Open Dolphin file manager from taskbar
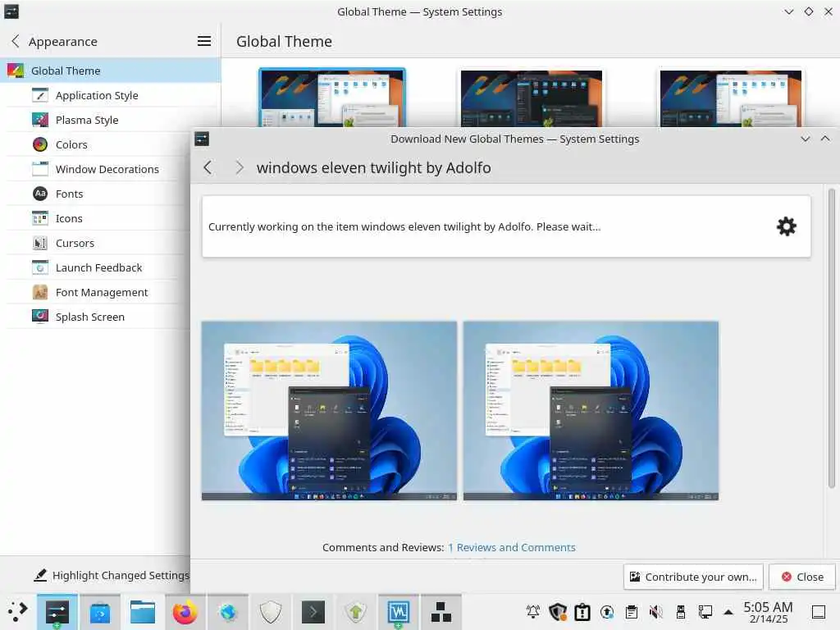Screen dimensions: 840x630 tap(143, 612)
